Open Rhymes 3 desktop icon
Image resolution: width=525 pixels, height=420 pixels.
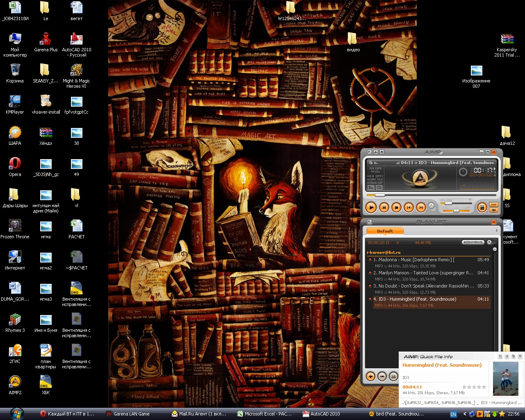[x=15, y=323]
